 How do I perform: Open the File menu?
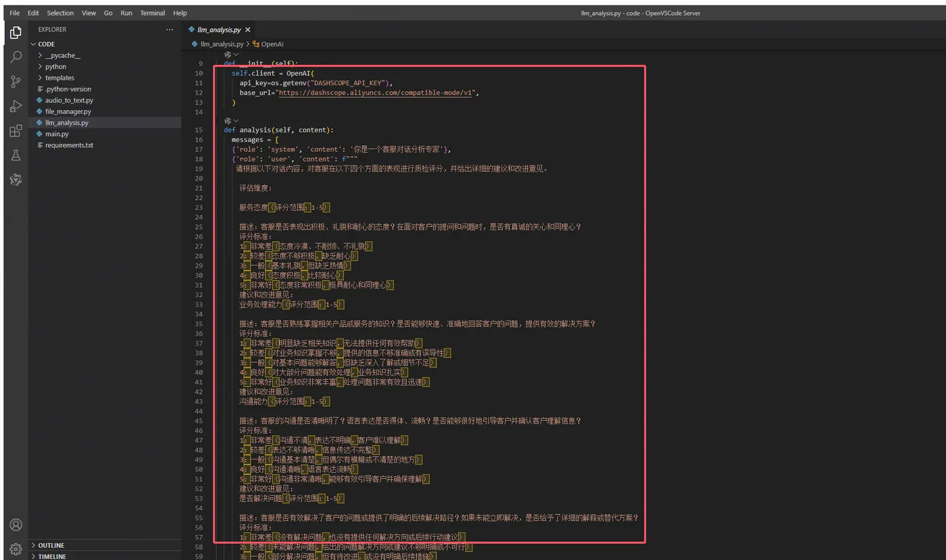click(14, 13)
